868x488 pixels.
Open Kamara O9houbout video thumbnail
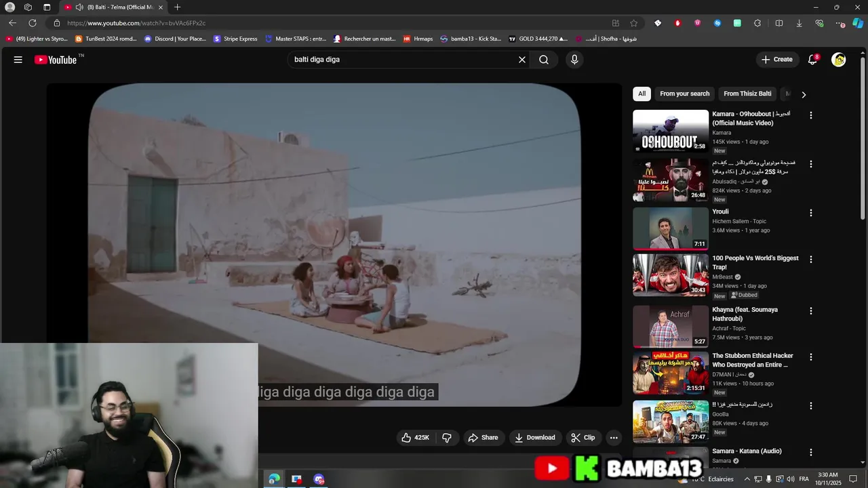pyautogui.click(x=671, y=131)
